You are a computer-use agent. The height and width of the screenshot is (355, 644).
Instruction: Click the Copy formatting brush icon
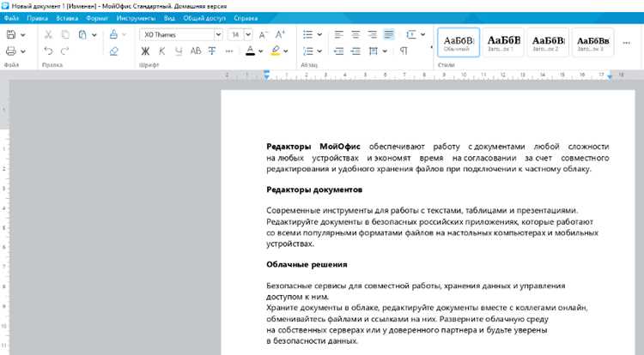click(x=113, y=35)
